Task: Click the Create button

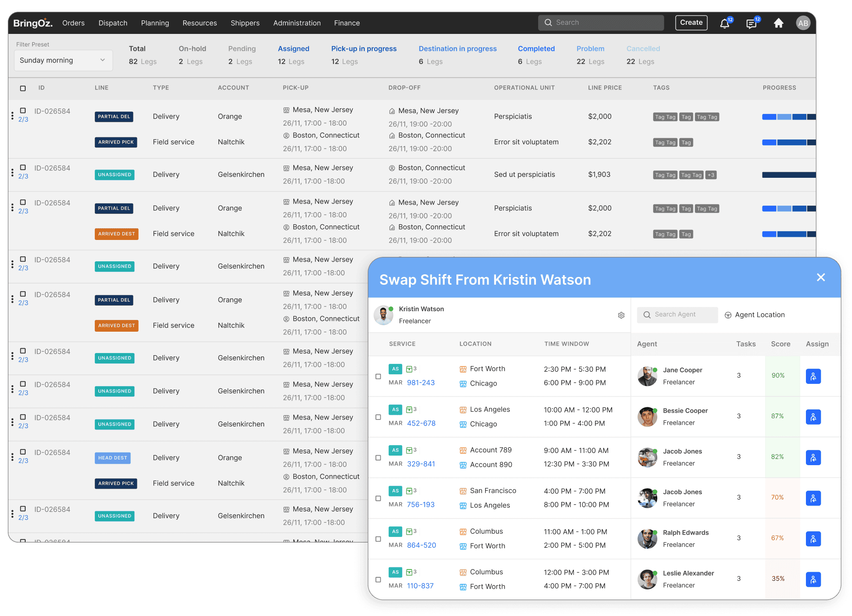Action: [691, 23]
